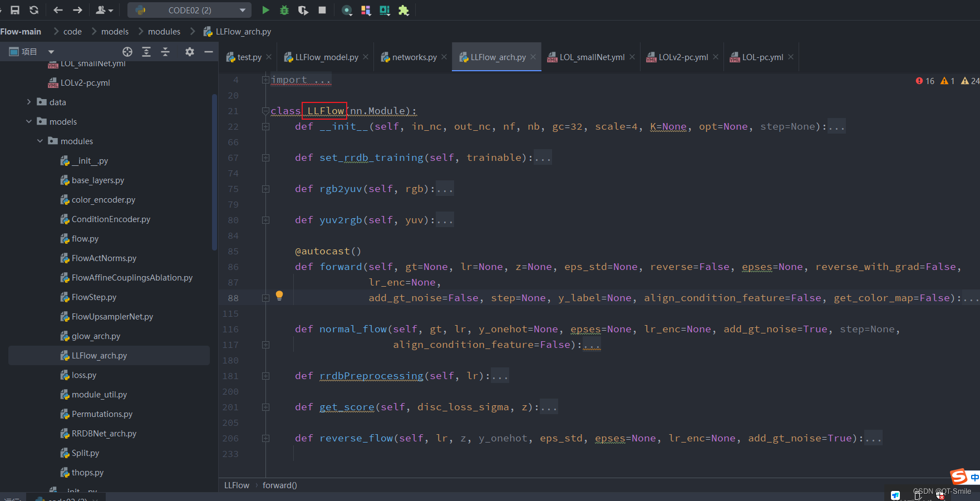The height and width of the screenshot is (501, 980).
Task: Open the CODE02 (2) run configuration dropdown
Action: pos(189,10)
